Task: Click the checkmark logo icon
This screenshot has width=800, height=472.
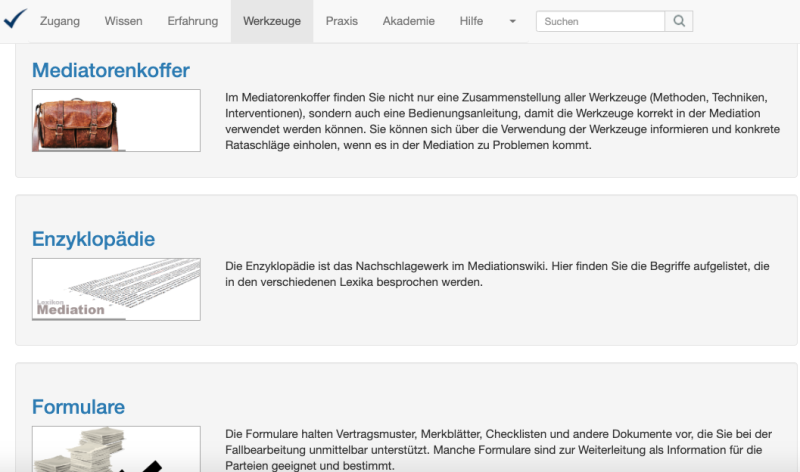Action: tap(15, 20)
